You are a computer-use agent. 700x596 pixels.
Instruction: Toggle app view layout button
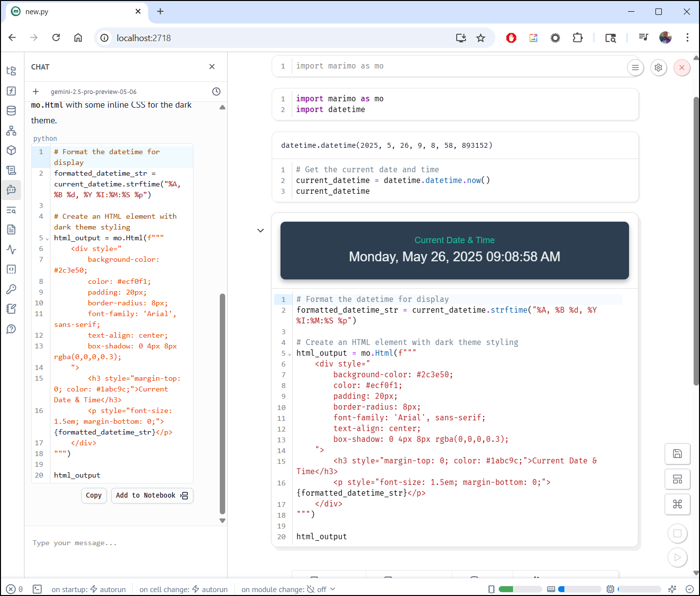coord(677,479)
